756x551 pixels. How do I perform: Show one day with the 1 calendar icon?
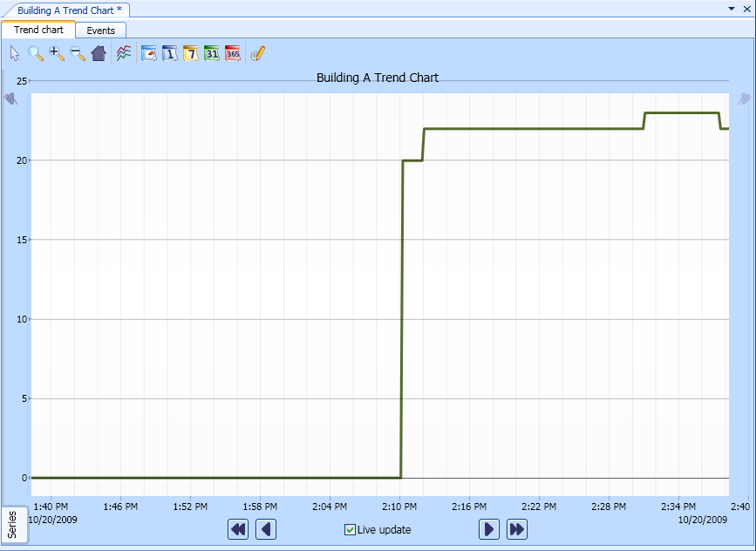coord(170,53)
